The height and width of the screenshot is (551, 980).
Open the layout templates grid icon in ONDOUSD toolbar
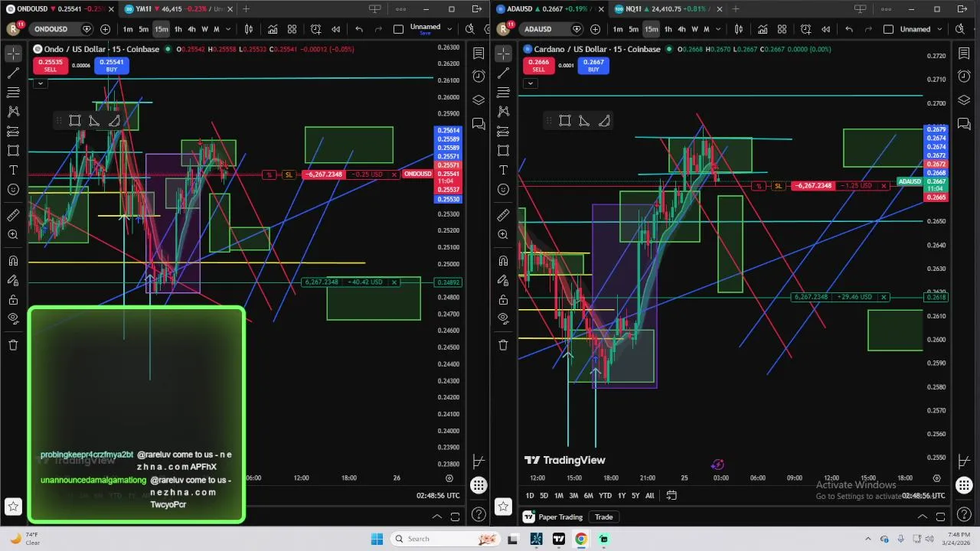292,29
